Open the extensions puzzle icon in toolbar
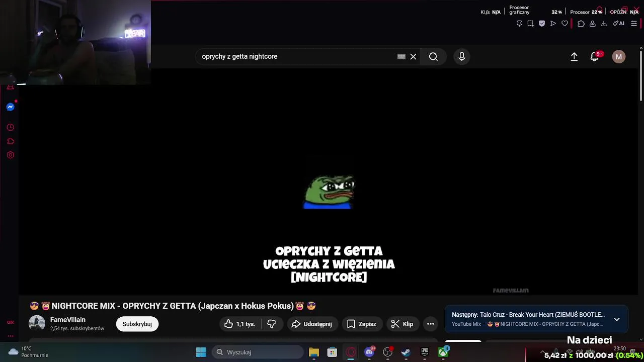Screen dimensions: 644x362 tap(581, 23)
